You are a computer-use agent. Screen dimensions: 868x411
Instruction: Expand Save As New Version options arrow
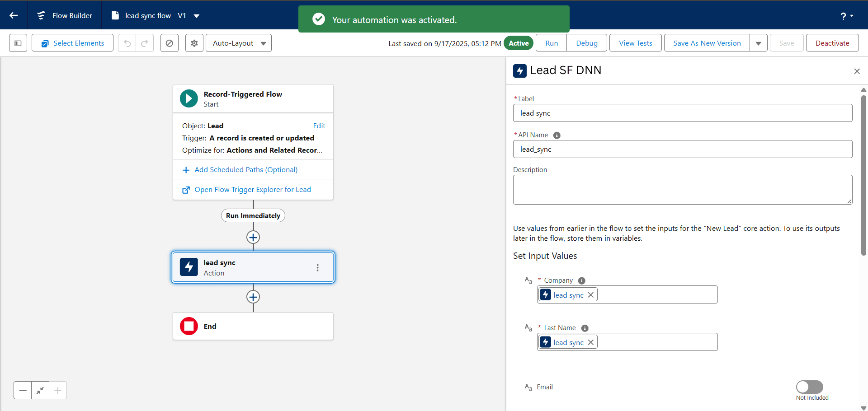[759, 43]
